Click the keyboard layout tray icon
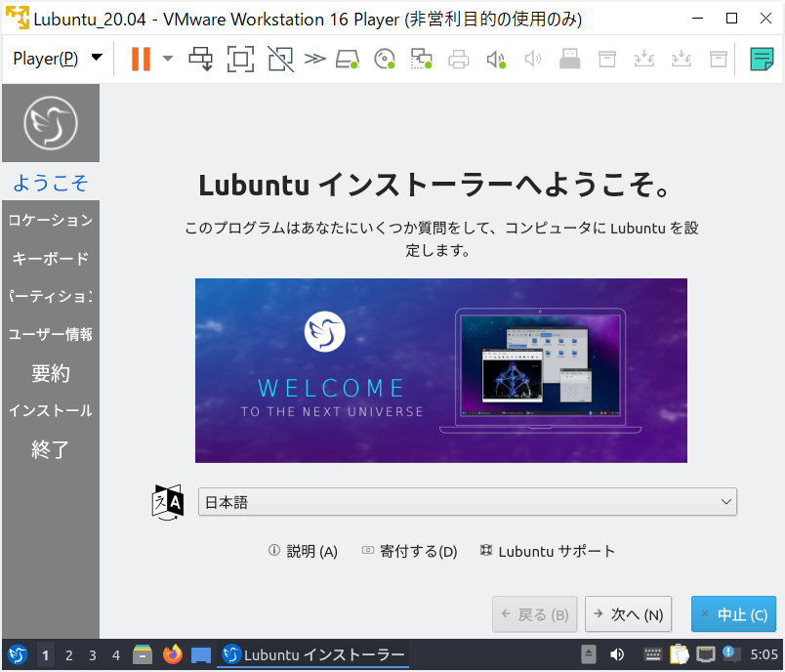 tap(652, 654)
